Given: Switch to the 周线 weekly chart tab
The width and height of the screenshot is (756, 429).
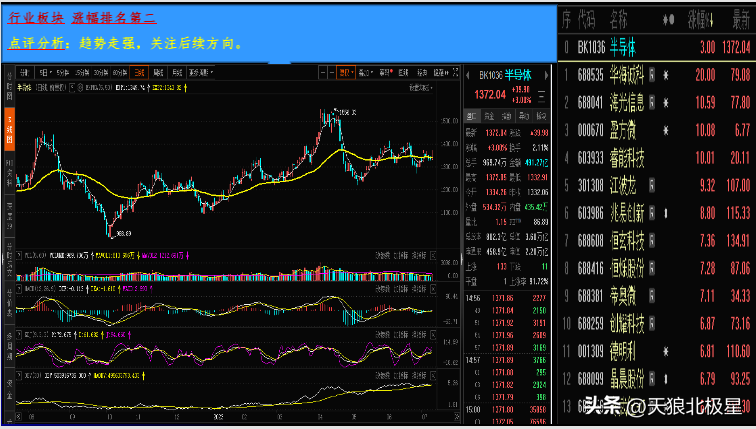Looking at the screenshot, I should coord(158,73).
